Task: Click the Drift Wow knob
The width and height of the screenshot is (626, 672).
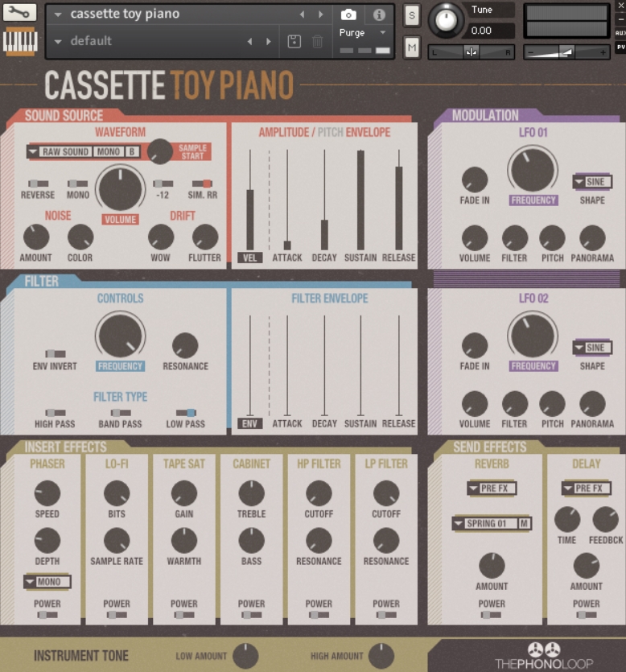Action: [x=161, y=237]
